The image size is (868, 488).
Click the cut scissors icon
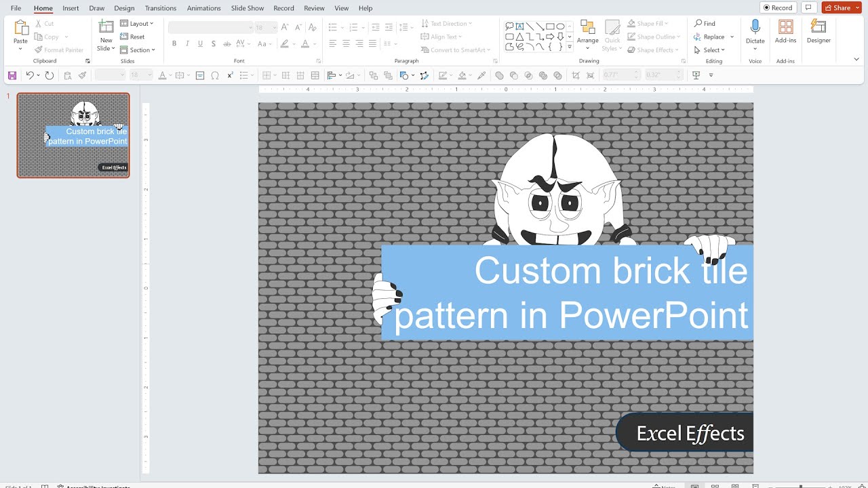tap(38, 24)
